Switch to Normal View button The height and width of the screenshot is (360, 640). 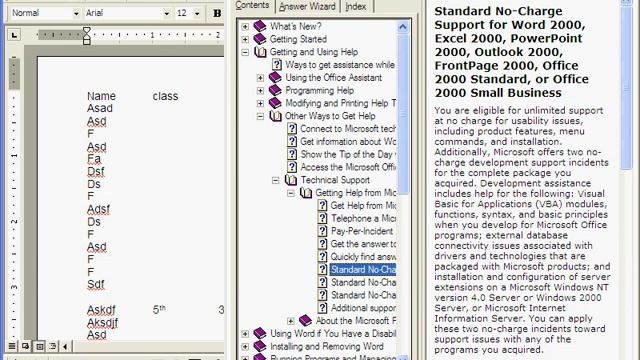pos(12,347)
